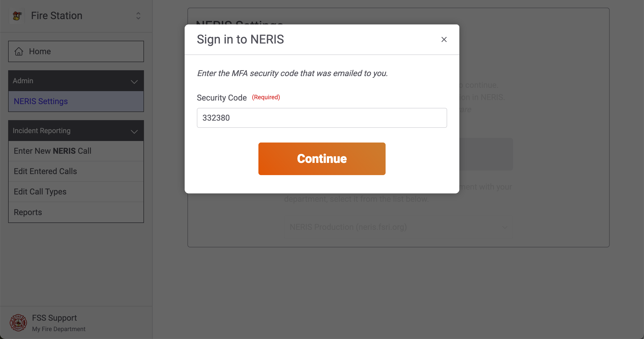644x339 pixels.
Task: Click the Admin section header
Action: tap(23, 81)
